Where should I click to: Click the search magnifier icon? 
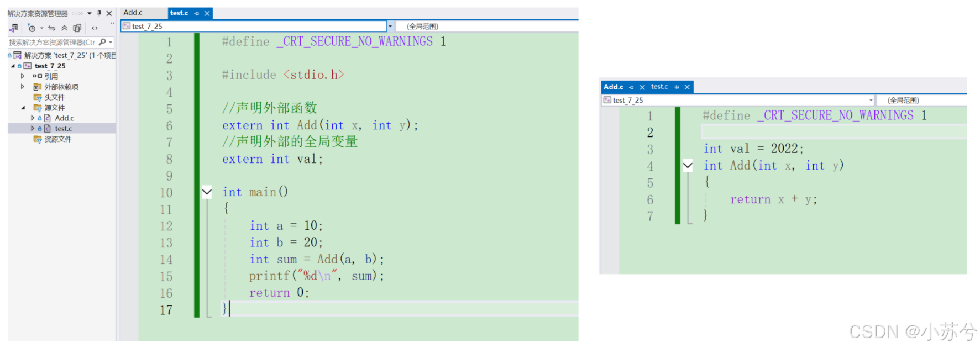click(x=102, y=42)
